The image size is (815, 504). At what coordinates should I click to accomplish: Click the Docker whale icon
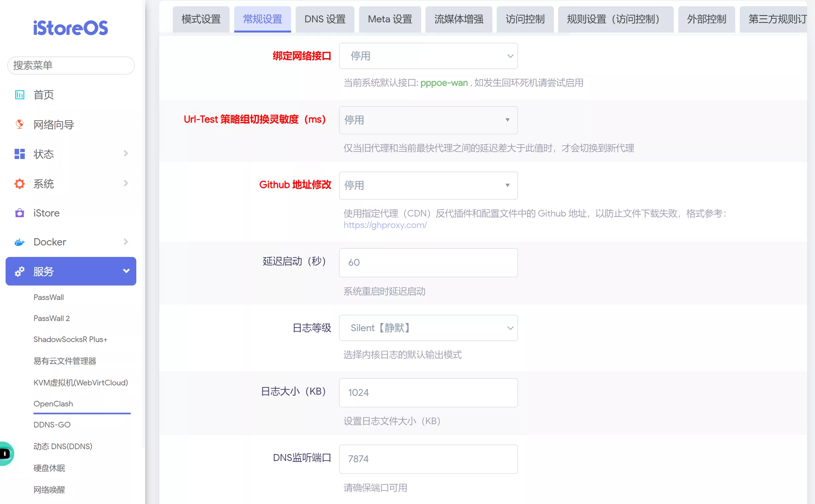(x=20, y=242)
